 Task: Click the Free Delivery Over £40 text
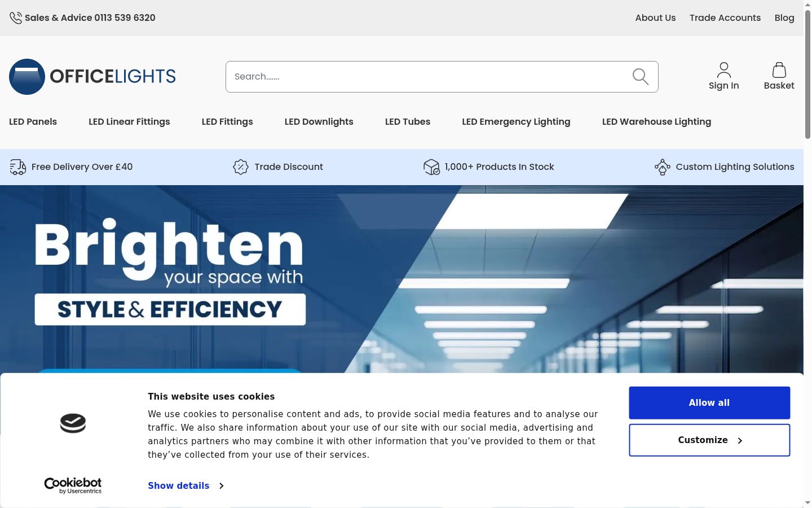[82, 167]
